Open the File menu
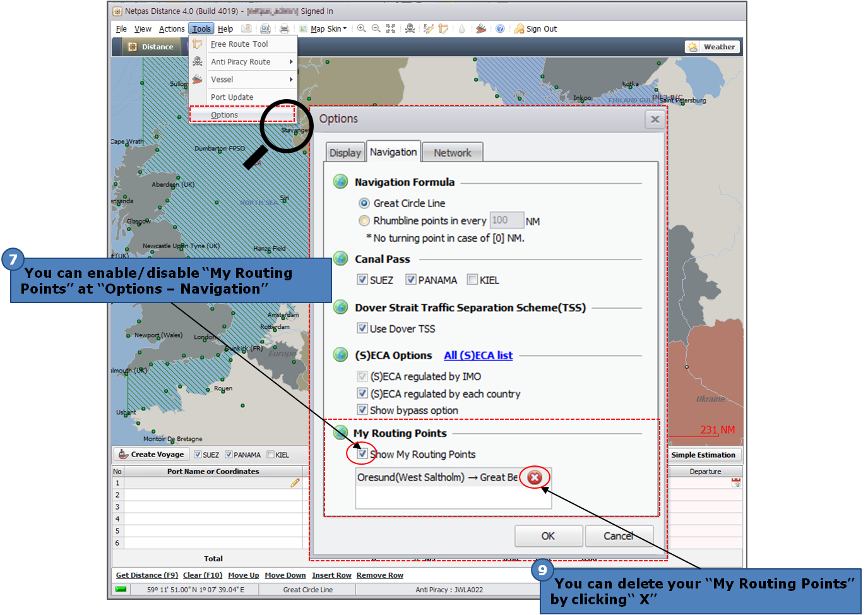This screenshot has width=868, height=615. [121, 29]
